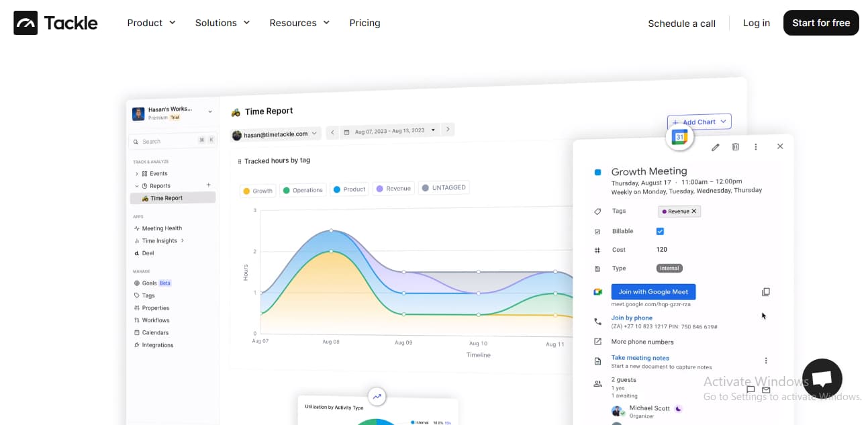Add a new report with the plus icon

(x=209, y=185)
